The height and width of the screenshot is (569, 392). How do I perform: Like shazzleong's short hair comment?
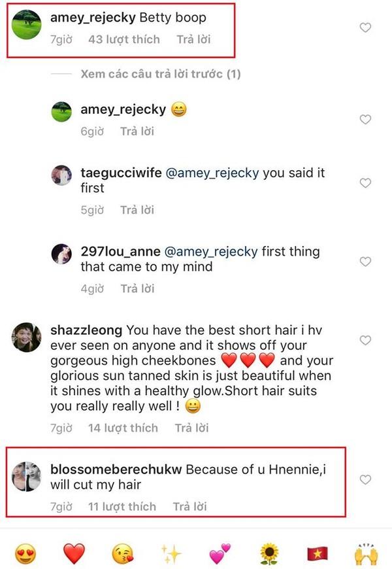click(x=366, y=340)
